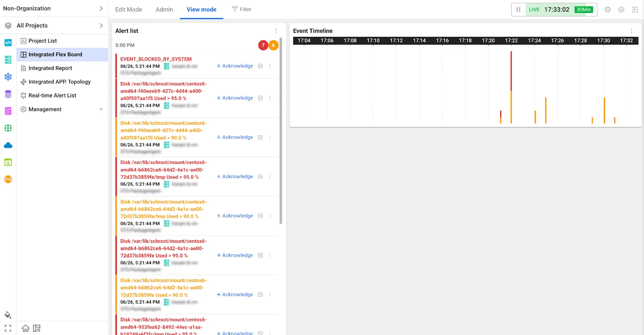The height and width of the screenshot is (335, 644).
Task: Select the View mode tab
Action: (x=201, y=10)
